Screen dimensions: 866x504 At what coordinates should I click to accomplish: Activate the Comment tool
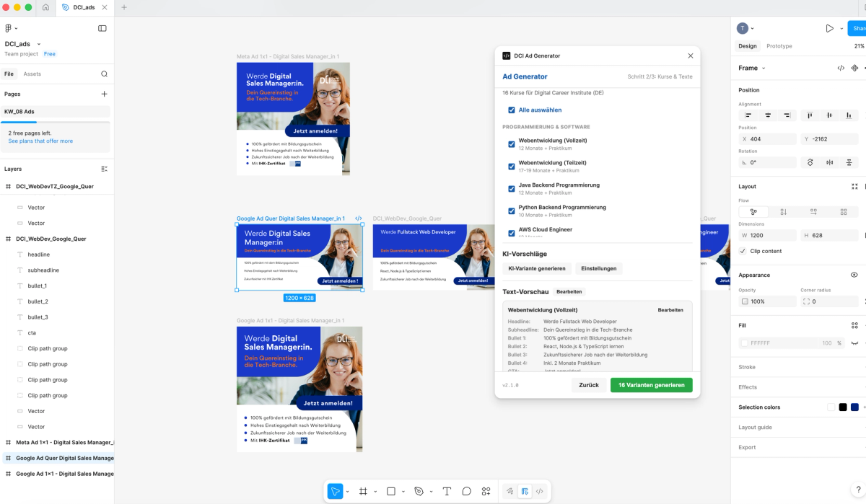[x=467, y=491]
